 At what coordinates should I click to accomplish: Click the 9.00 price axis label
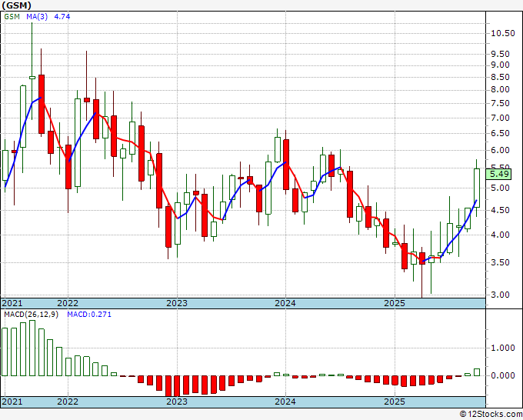(501, 65)
